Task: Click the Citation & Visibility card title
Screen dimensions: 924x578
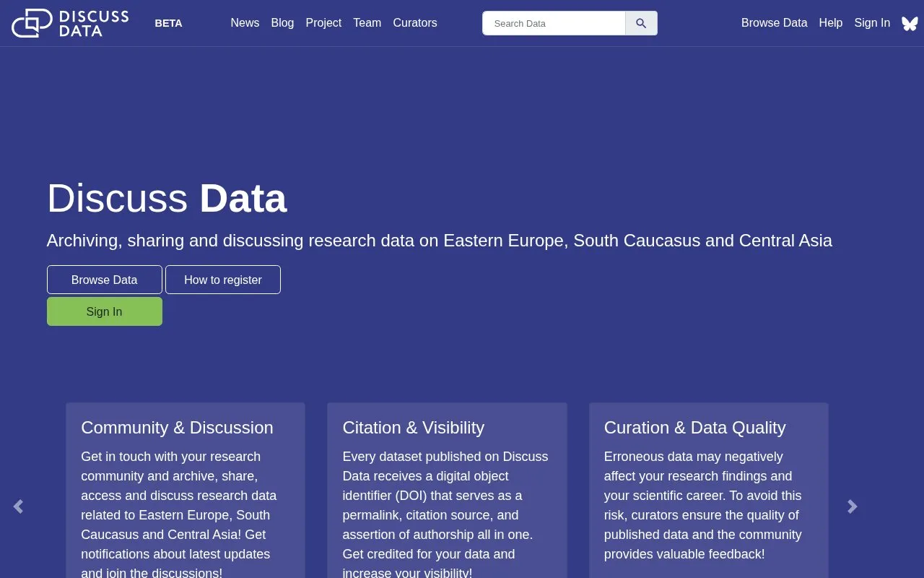Action: click(414, 428)
